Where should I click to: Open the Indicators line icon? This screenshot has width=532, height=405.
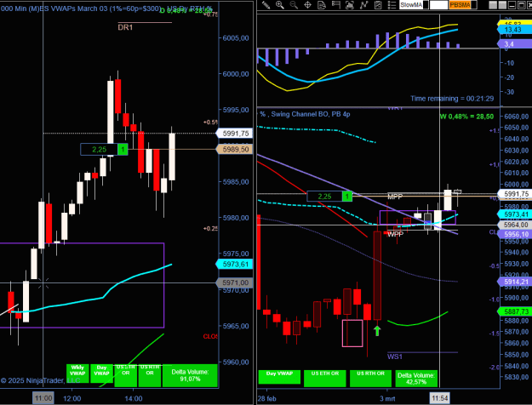pos(364,5)
